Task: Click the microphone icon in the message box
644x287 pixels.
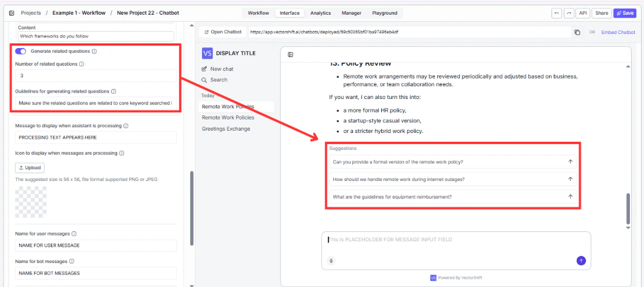Action: click(331, 260)
